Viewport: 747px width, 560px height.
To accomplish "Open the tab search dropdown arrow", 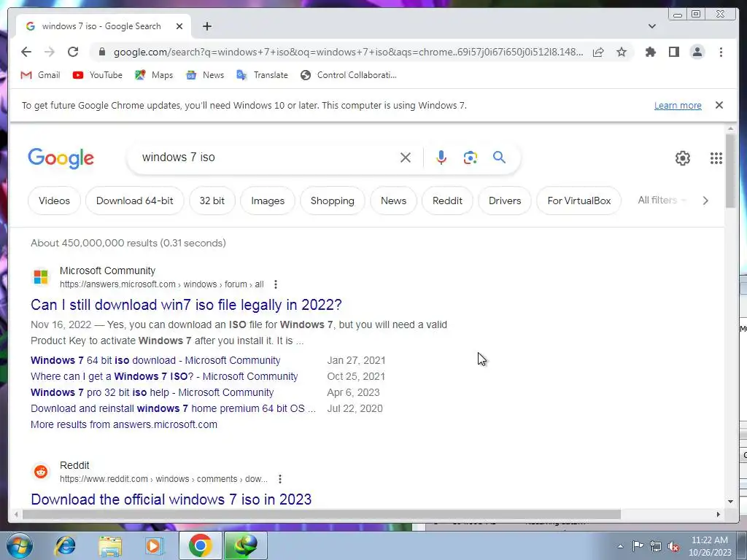I will pyautogui.click(x=652, y=26).
